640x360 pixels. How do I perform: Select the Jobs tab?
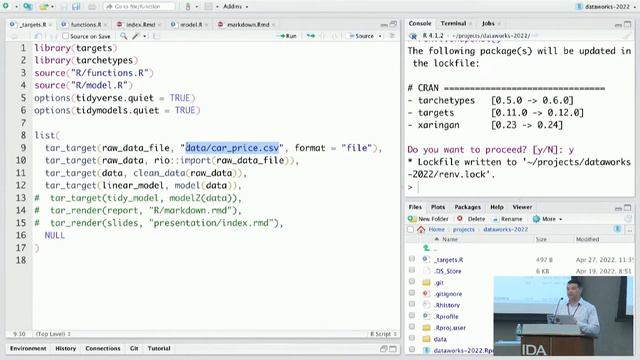tap(488, 24)
